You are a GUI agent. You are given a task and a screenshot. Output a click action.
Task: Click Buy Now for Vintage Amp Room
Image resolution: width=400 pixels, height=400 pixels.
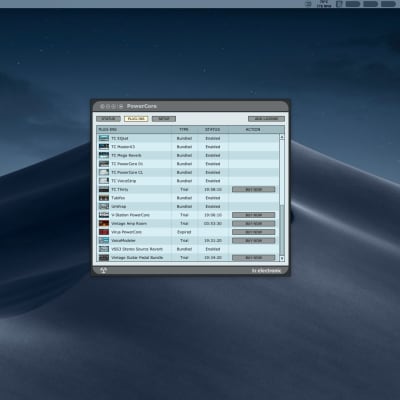(x=254, y=223)
